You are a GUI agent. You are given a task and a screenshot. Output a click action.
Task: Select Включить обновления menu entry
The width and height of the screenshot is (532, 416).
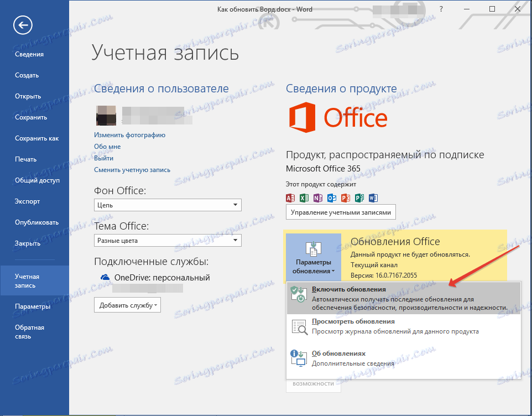pos(403,298)
